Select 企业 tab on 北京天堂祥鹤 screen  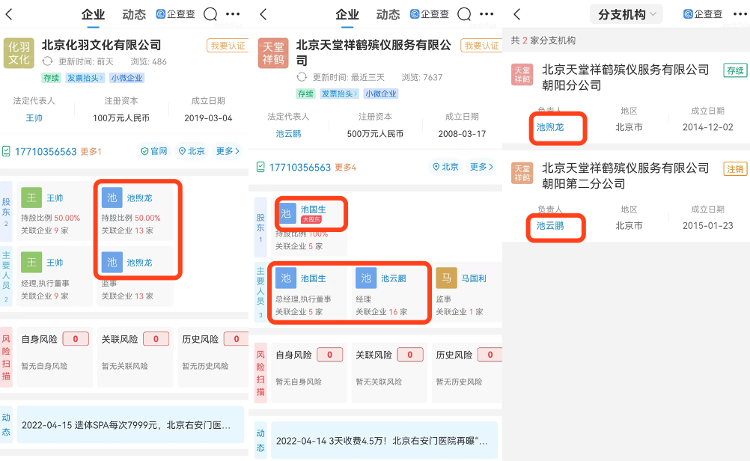pyautogui.click(x=347, y=14)
